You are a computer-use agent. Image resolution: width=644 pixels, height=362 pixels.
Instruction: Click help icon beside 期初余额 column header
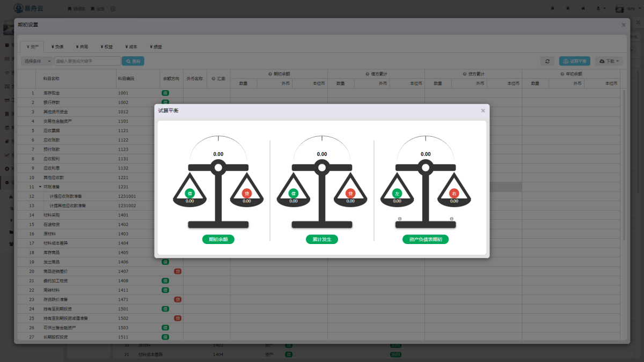[270, 73]
